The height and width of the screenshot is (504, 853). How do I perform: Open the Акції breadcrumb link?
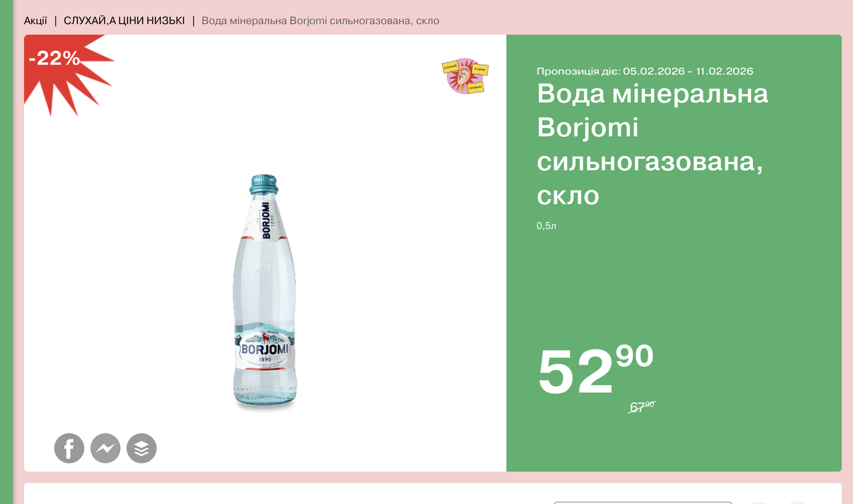(x=35, y=21)
